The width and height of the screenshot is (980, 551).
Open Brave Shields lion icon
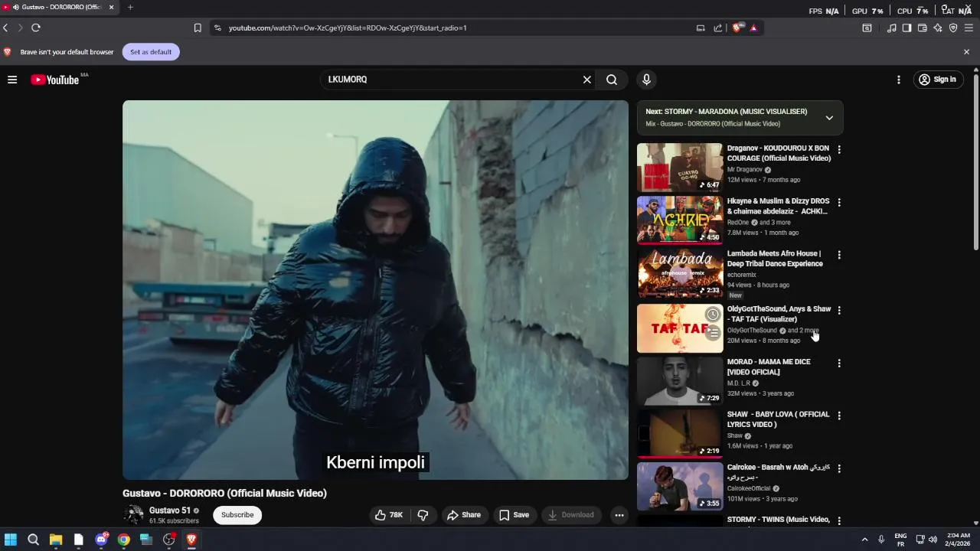[x=737, y=28]
